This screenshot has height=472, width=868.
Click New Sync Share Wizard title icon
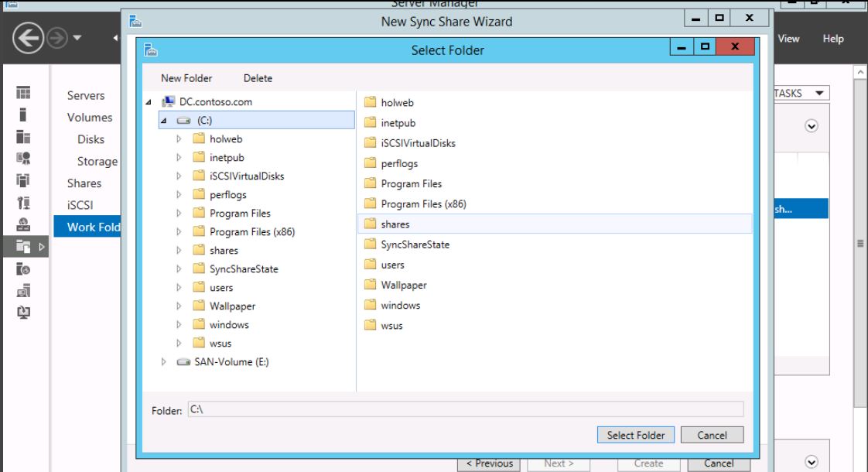[x=135, y=22]
